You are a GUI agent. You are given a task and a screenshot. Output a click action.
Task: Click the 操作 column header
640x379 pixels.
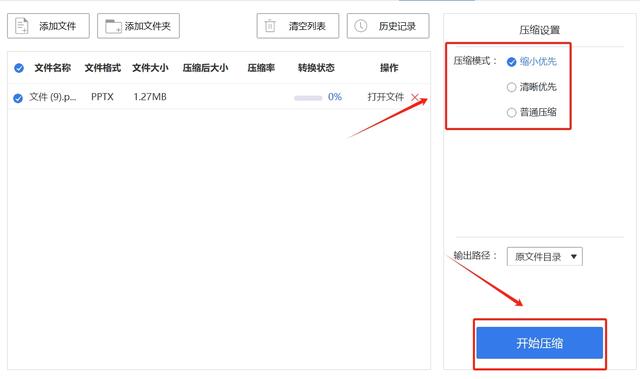(389, 68)
